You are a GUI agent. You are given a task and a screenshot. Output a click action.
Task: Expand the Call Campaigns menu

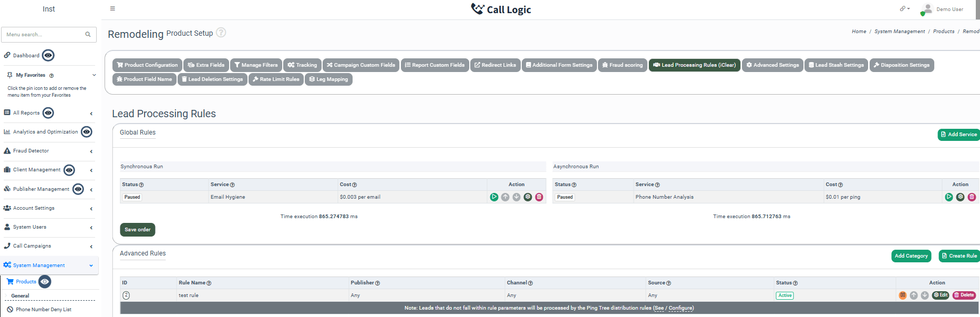pyautogui.click(x=91, y=247)
